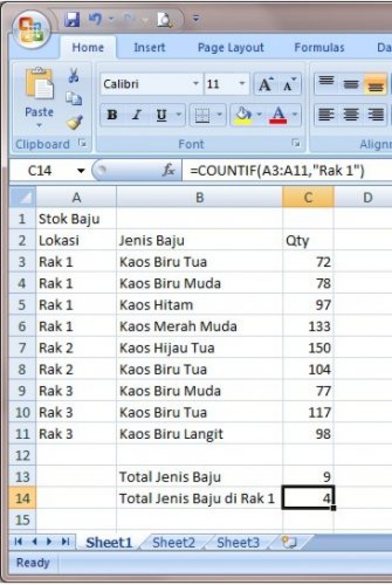Click cell 'Total Jenis Baju di Rak 1'
392x585 pixels.
pos(199,498)
